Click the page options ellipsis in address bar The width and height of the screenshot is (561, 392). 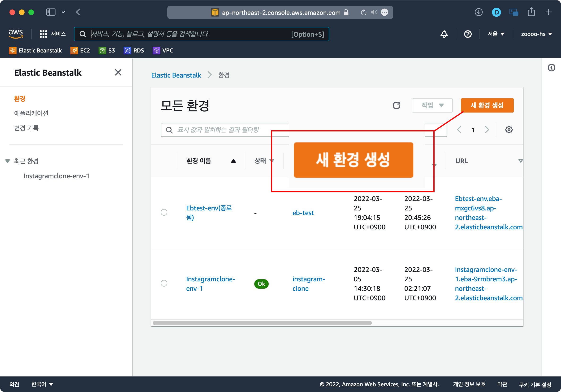click(384, 12)
